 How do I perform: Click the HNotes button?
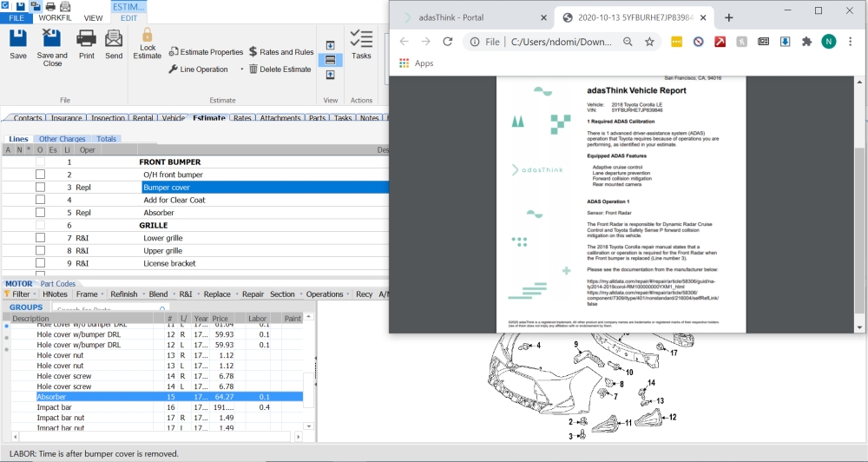click(55, 294)
